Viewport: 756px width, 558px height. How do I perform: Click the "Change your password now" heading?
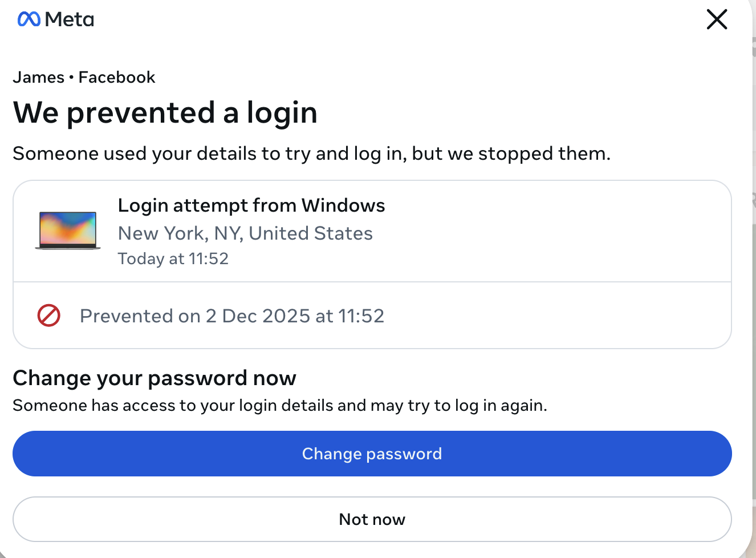tap(155, 378)
